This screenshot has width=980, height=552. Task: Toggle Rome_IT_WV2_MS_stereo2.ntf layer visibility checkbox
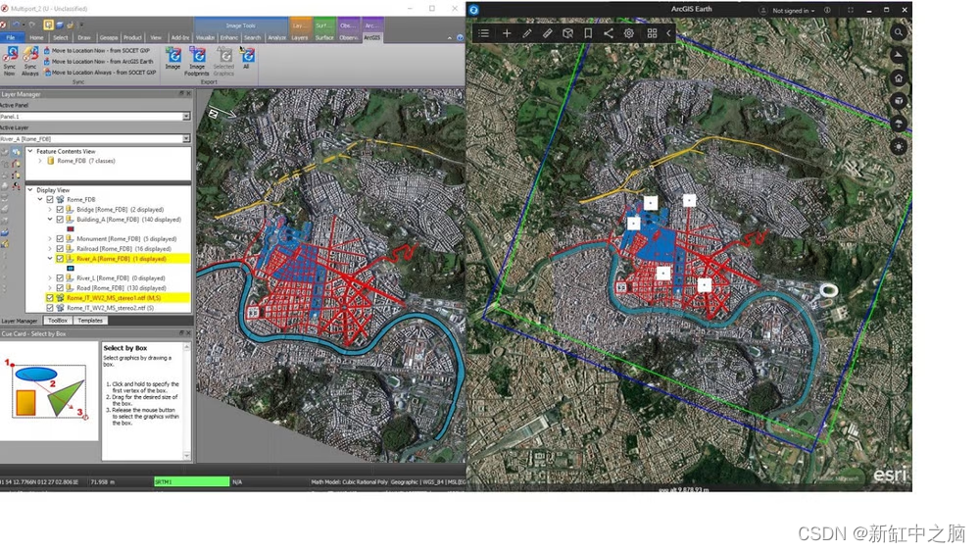point(50,308)
